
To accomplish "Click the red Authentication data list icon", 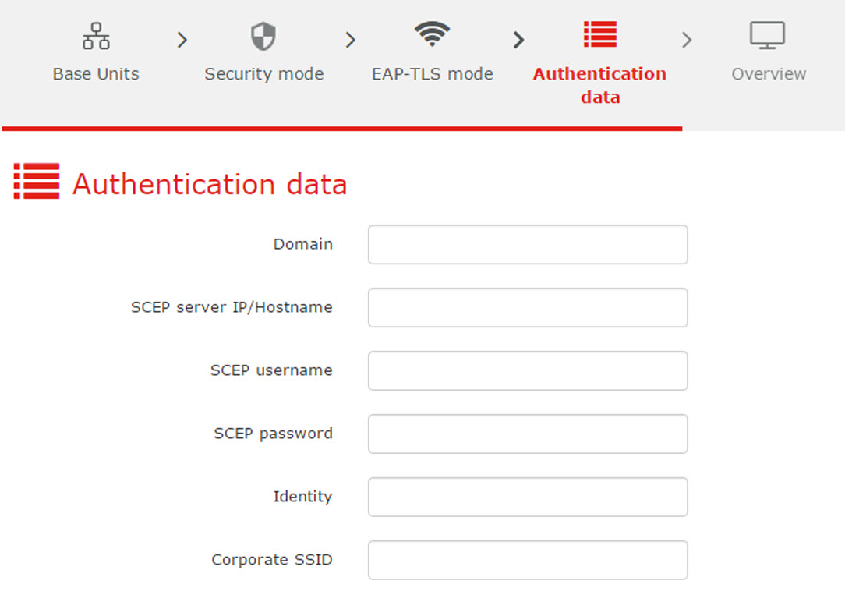I will pos(599,34).
